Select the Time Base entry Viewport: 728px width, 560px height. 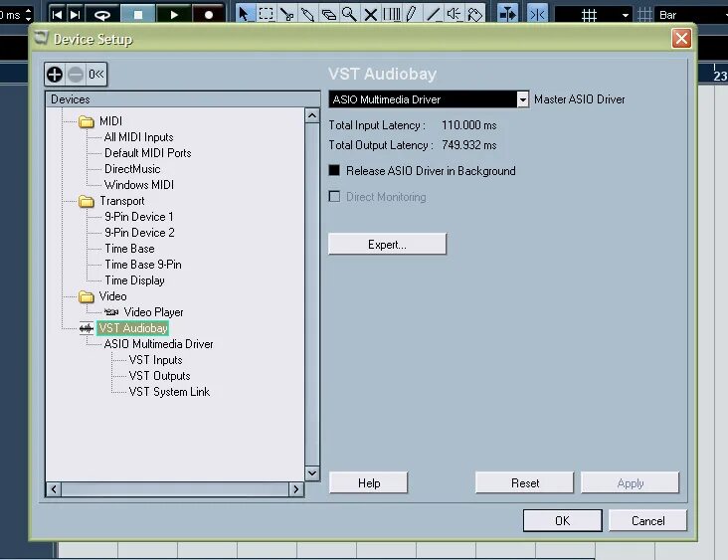pos(129,249)
